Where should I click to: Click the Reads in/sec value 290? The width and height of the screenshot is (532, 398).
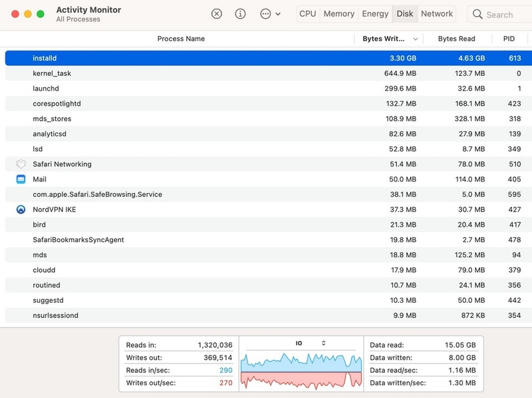click(226, 370)
